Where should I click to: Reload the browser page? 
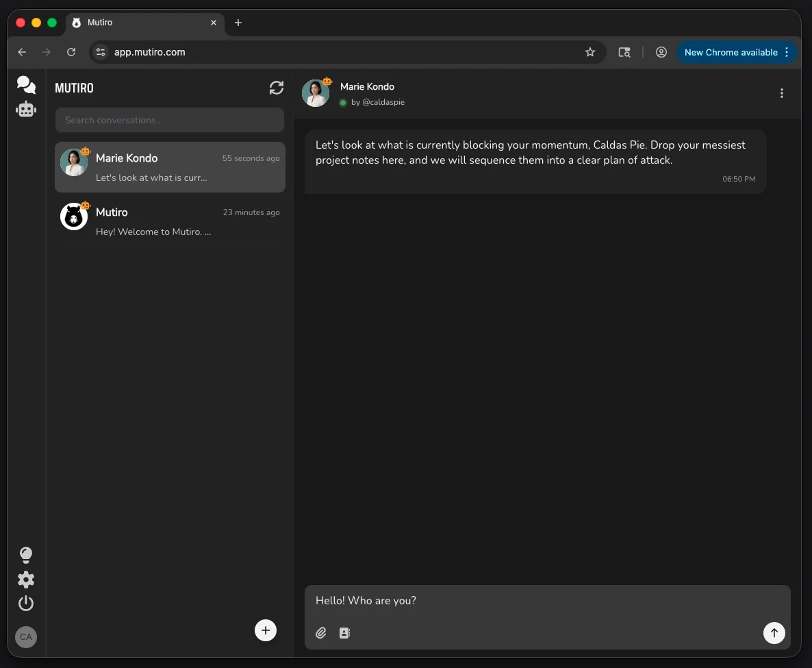tap(71, 52)
